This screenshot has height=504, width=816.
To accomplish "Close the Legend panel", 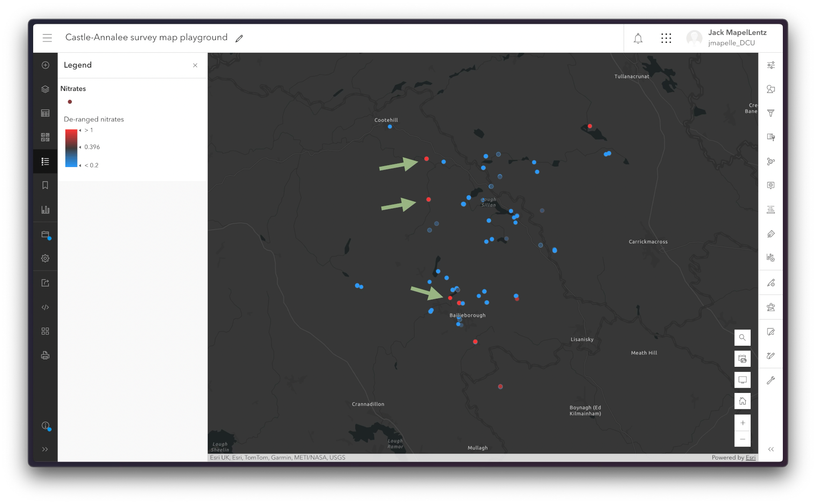I will (195, 65).
